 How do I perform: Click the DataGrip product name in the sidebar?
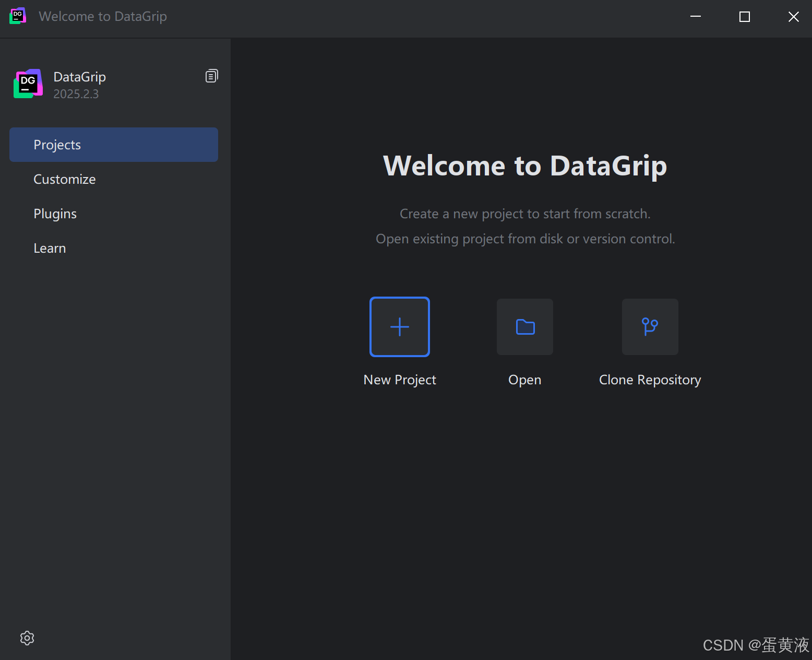pos(80,77)
